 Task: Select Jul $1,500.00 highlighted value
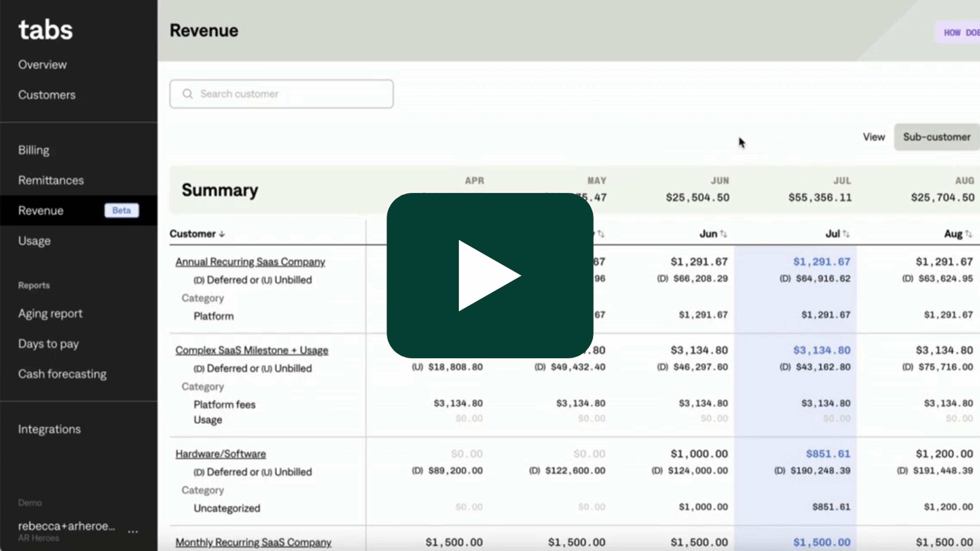(x=822, y=542)
